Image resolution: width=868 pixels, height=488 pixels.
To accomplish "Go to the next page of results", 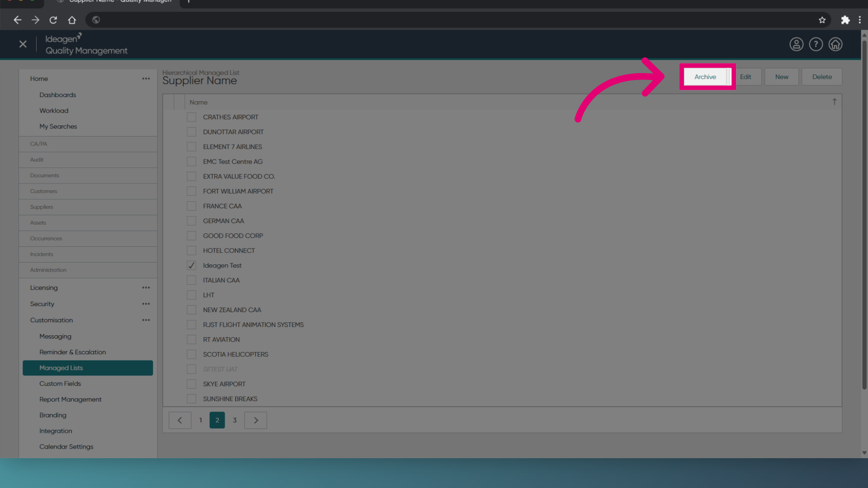I will 256,420.
